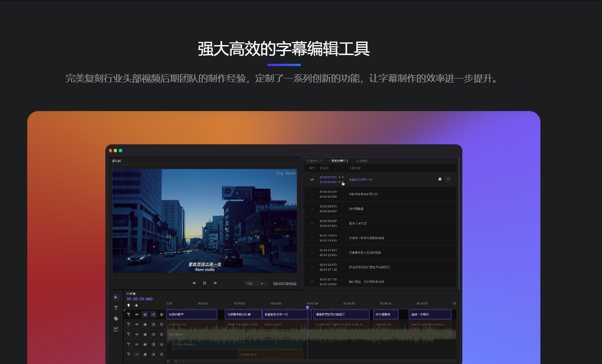Toggle visibility of the first subtitle track
The height and width of the screenshot is (364, 602).
tap(137, 314)
